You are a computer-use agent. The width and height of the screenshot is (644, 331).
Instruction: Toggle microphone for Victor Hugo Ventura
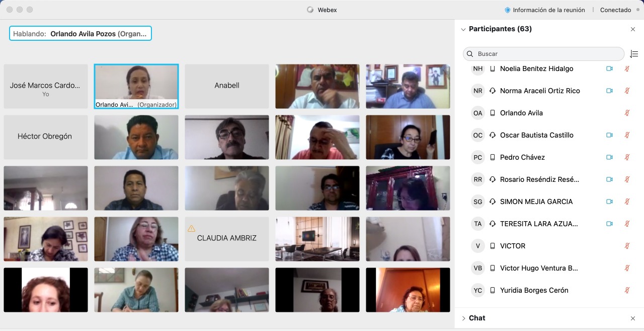pos(627,268)
